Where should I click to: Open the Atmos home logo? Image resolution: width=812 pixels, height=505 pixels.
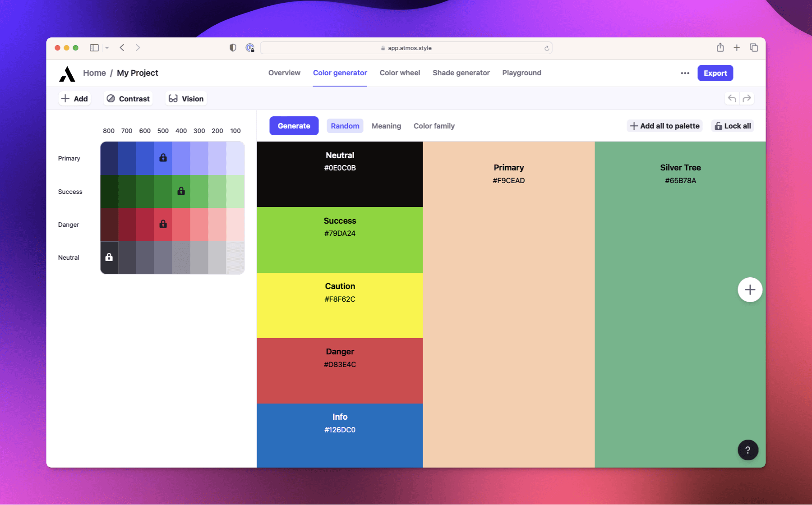pyautogui.click(x=67, y=73)
